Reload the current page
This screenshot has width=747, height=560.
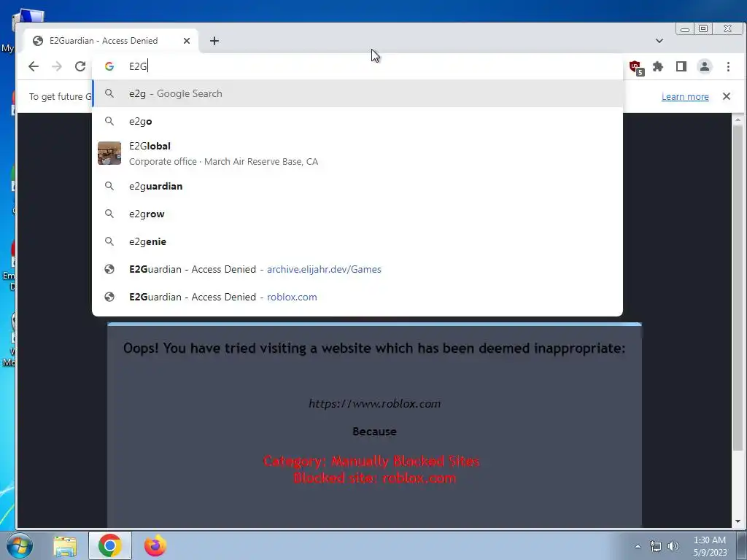coord(80,66)
